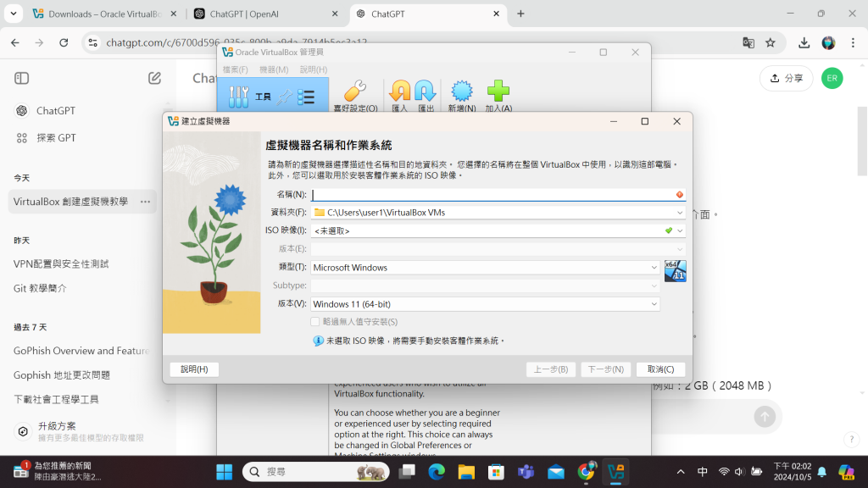Viewport: 868px width, 488px height.
Task: Open Chrome downloads icon
Action: [x=804, y=42]
